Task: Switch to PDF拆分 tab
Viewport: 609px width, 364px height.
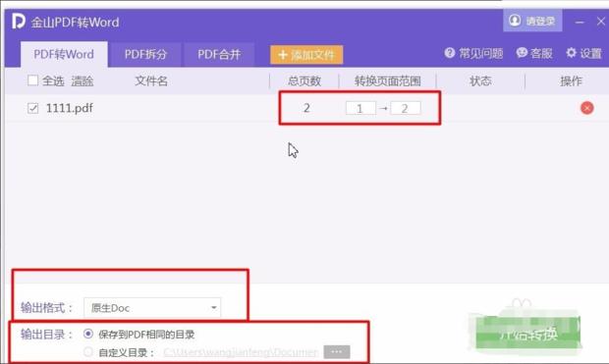Action: point(145,54)
